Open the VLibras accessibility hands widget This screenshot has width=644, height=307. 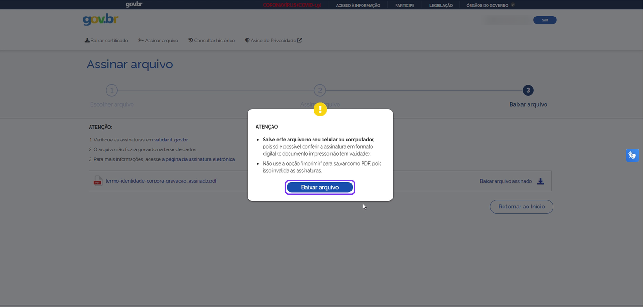click(632, 155)
